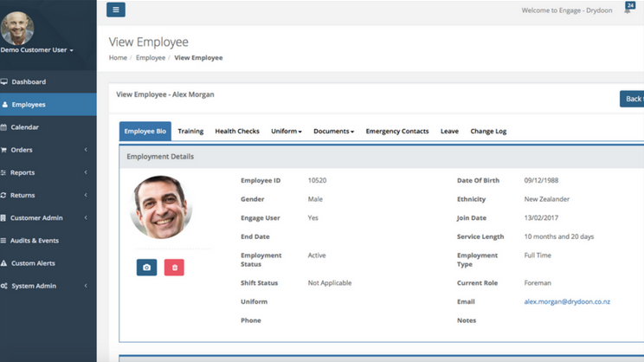
Task: Click the System Admin gears icon
Action: pyautogui.click(x=4, y=286)
